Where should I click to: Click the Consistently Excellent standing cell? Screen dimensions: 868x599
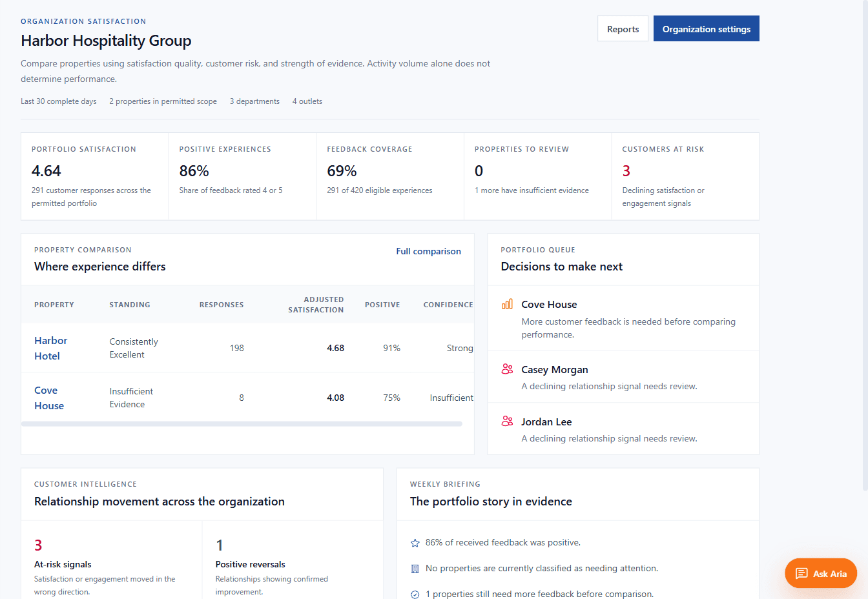134,348
